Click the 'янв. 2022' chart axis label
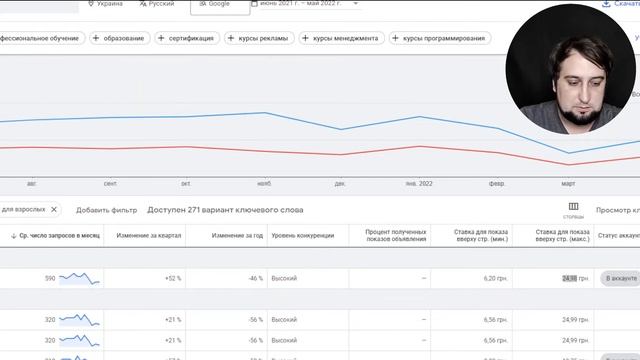 [x=419, y=184]
